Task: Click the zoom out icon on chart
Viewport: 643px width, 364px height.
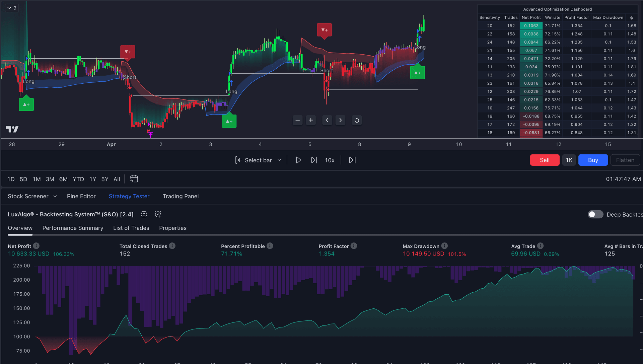Action: click(297, 120)
